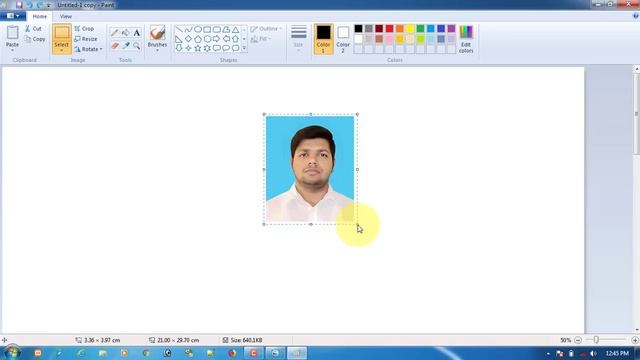This screenshot has height=360, width=640.
Task: Choose the Triangle shape
Action: (x=236, y=30)
